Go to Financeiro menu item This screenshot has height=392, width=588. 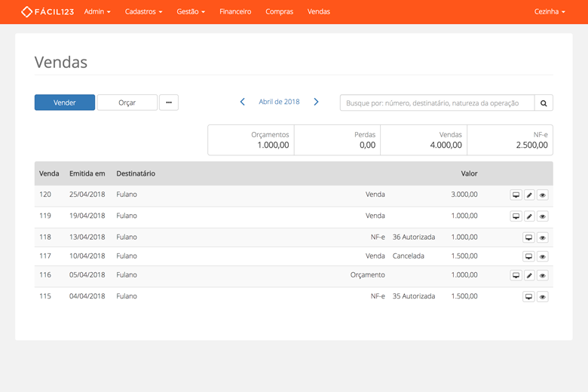pos(235,11)
